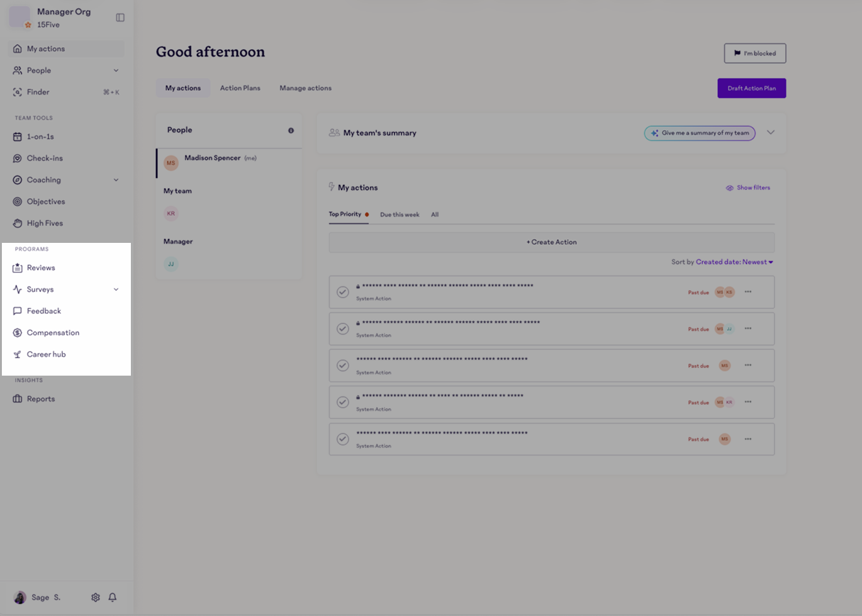Open the Objectives section

(x=47, y=201)
